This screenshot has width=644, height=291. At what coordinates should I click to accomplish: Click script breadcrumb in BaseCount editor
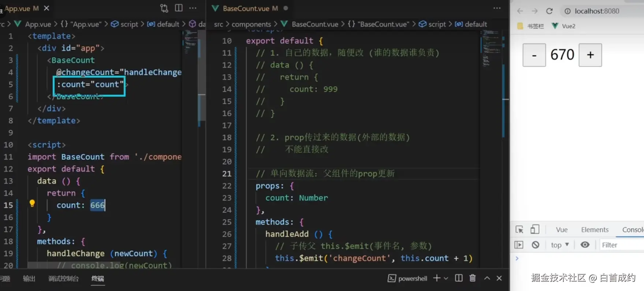click(432, 24)
